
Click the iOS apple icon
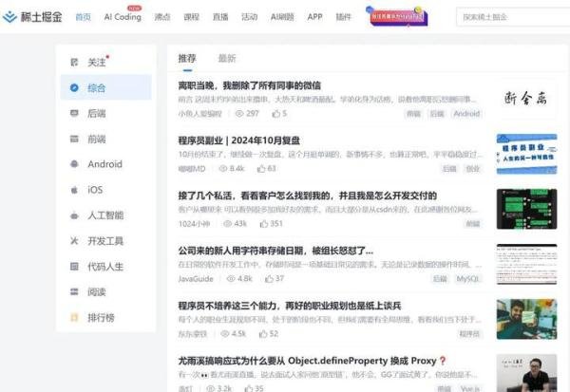(x=74, y=190)
